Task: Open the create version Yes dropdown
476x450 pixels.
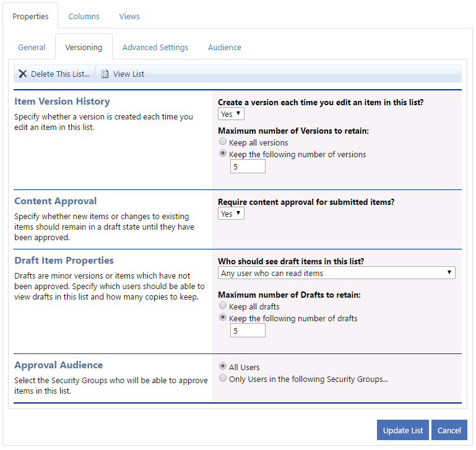Action: 231,114
